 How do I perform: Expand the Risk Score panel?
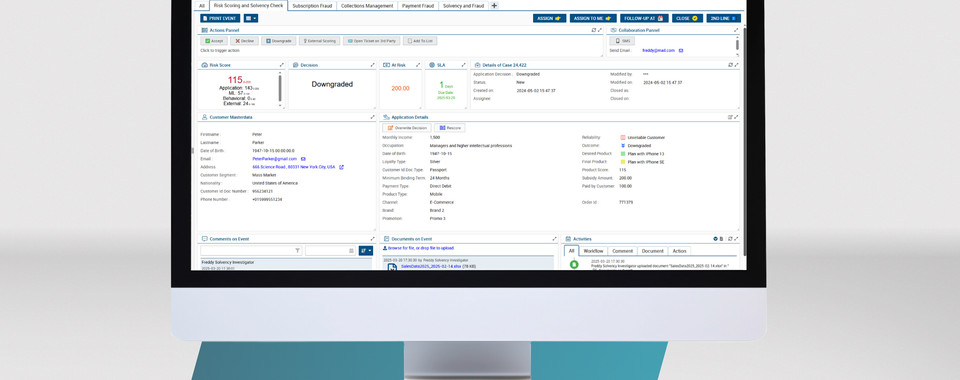(282, 65)
